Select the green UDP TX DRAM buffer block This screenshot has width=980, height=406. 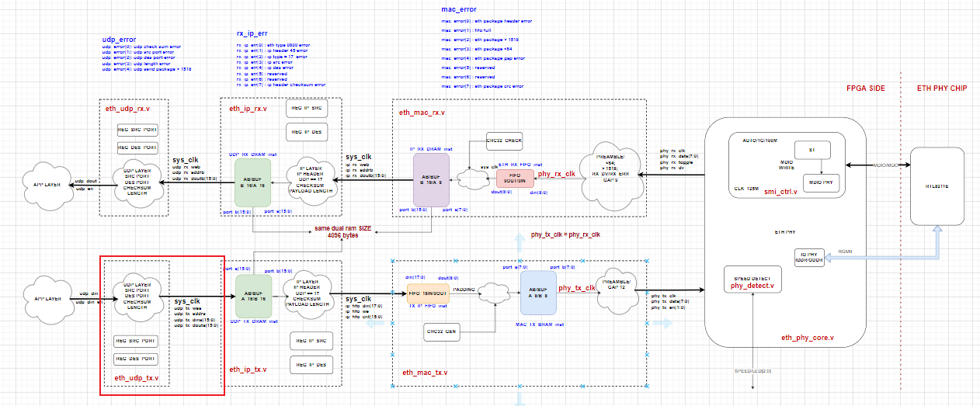(254, 295)
